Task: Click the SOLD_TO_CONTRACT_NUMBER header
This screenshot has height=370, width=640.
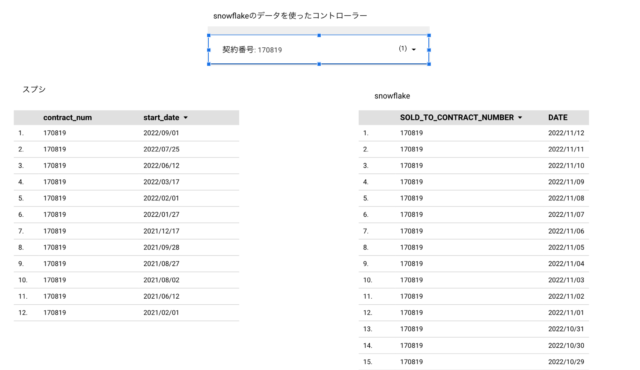Action: [x=457, y=117]
